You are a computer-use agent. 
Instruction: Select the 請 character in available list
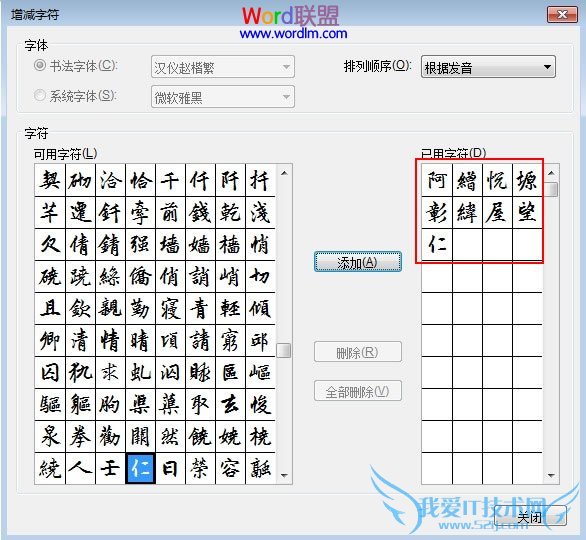[x=200, y=340]
